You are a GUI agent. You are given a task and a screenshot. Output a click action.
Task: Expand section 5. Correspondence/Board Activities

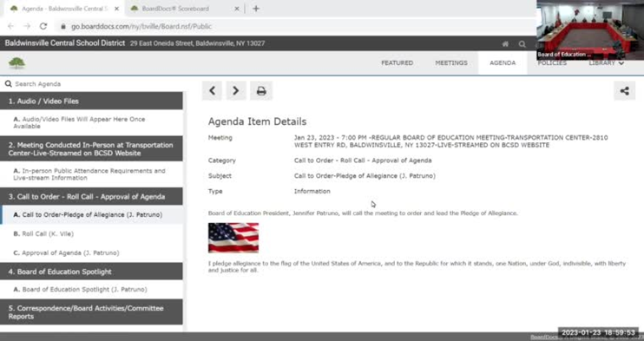click(91, 312)
